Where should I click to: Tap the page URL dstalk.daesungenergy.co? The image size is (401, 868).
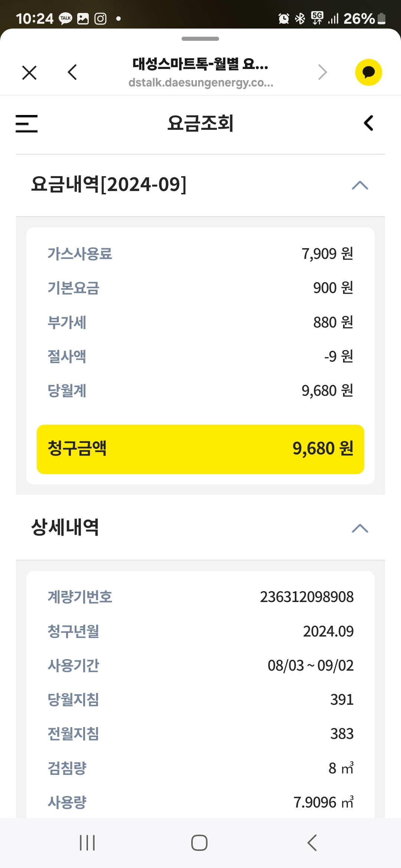click(200, 83)
